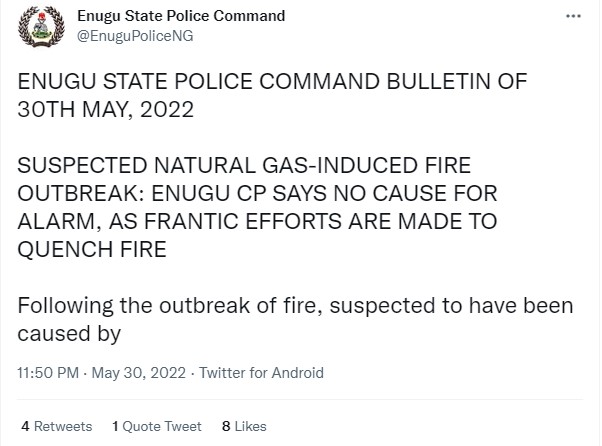Click the retweet count number 4

(x=24, y=426)
